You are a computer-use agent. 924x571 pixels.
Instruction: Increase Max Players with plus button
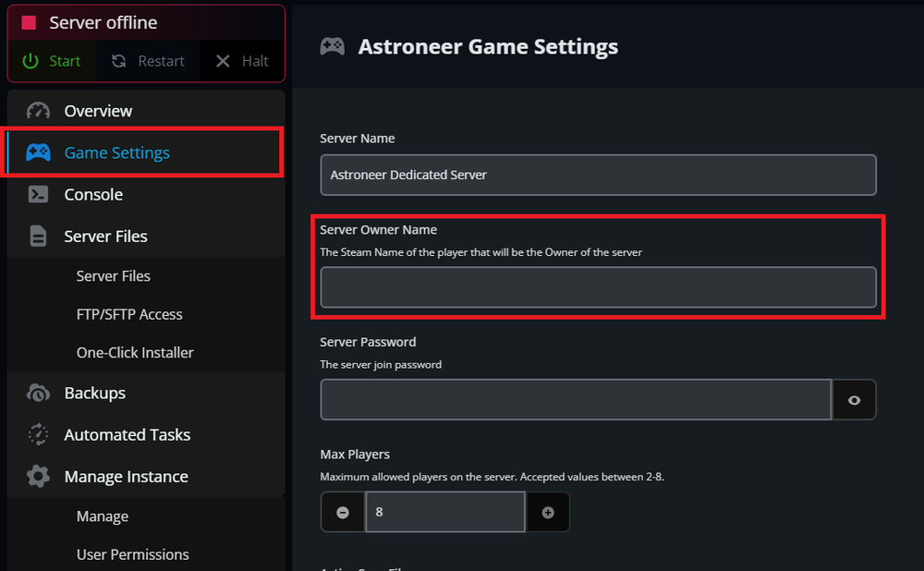click(x=548, y=511)
